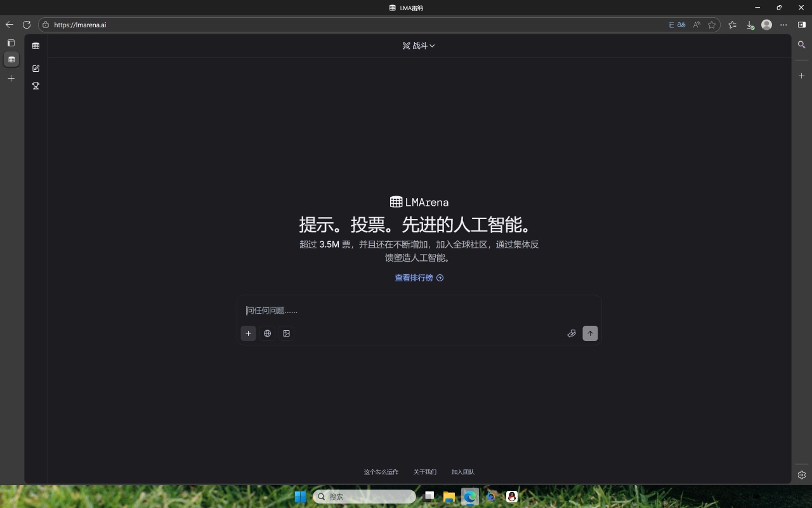Open the 关于我们 footer link
The width and height of the screenshot is (812, 508).
(x=425, y=472)
